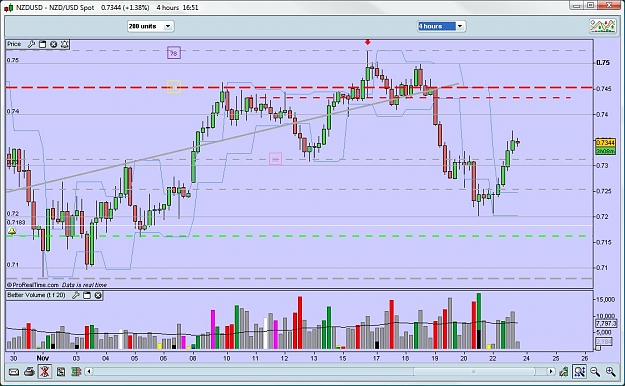This screenshot has height=386, width=625.
Task: Click the green and red table icon
Action: [x=76, y=372]
